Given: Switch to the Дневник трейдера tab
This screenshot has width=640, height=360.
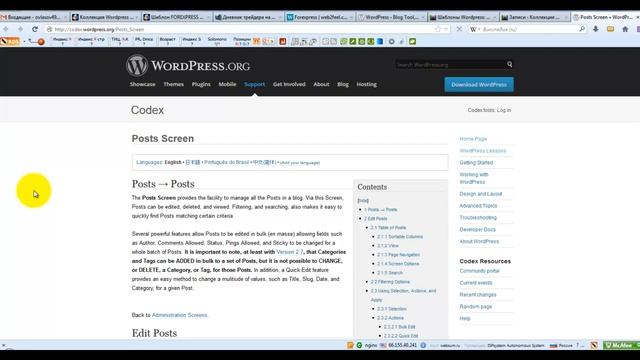Looking at the screenshot, I should [x=248, y=17].
